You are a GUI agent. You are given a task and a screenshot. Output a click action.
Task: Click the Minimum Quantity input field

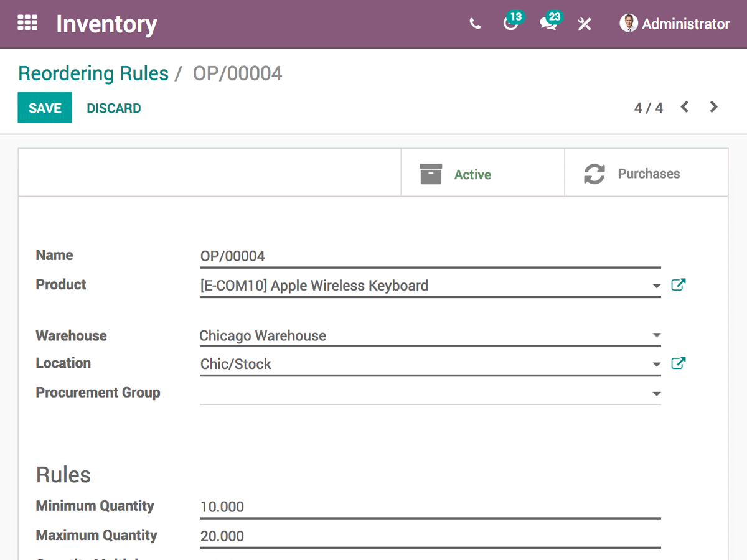430,507
